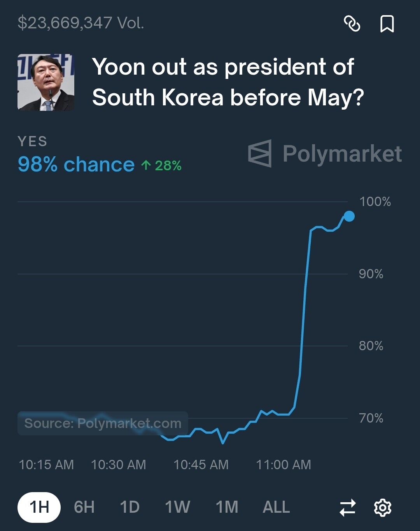Open the market title heading
The width and height of the screenshot is (420, 531).
pos(227,82)
